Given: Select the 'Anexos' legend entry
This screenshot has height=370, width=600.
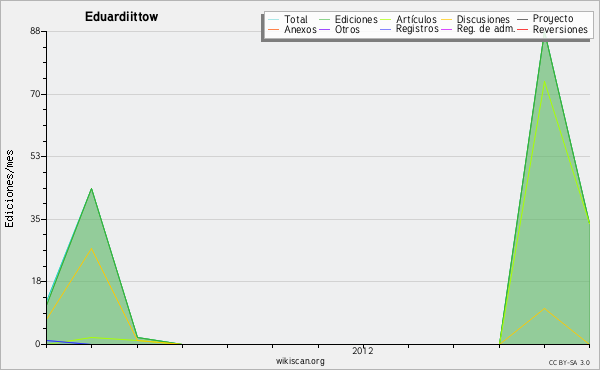Looking at the screenshot, I should pyautogui.click(x=300, y=29).
